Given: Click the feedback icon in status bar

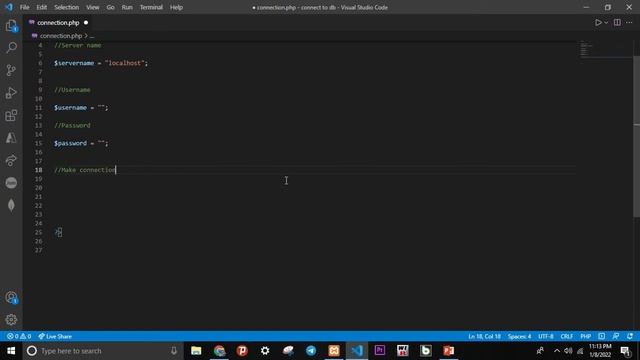Looking at the screenshot, I should [x=616, y=336].
